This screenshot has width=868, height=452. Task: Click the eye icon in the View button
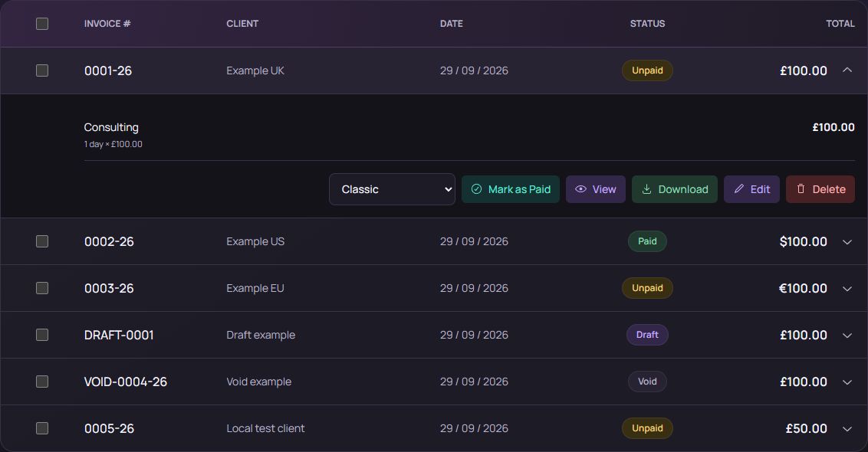(580, 189)
